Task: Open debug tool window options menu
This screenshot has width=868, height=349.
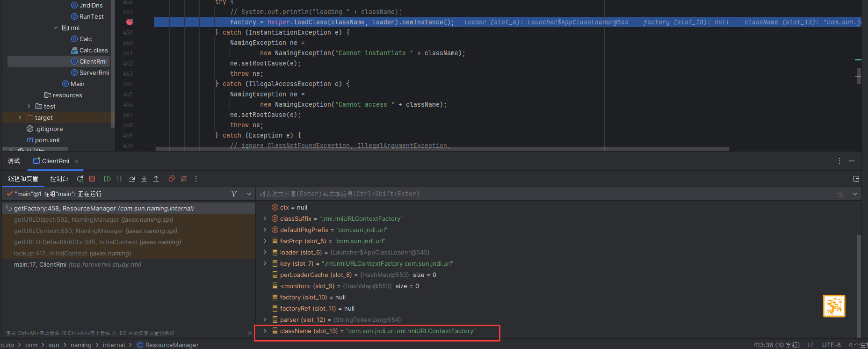Action: (x=839, y=161)
